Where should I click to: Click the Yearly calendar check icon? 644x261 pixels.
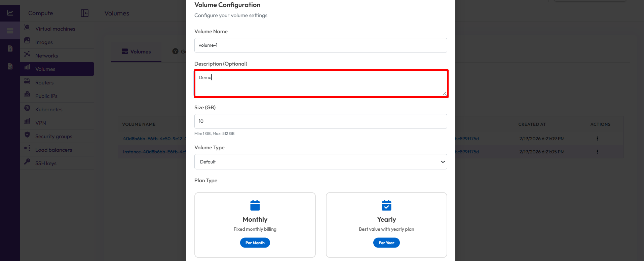click(x=386, y=205)
